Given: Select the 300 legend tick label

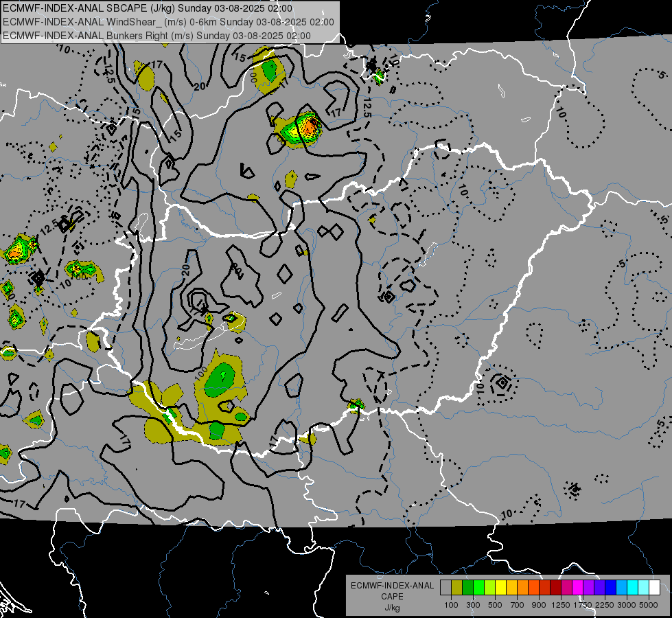Looking at the screenshot, I should click(473, 605).
